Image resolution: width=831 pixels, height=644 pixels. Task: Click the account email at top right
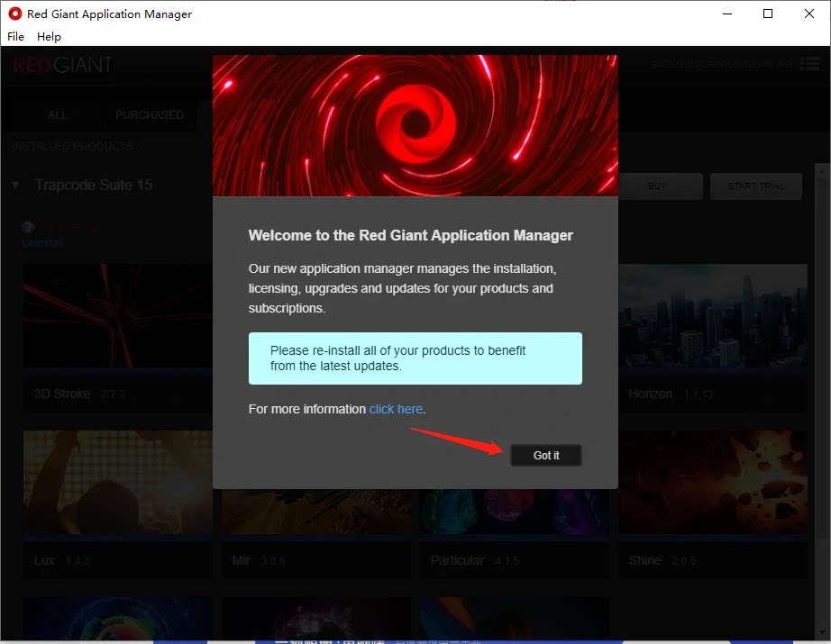pos(722,64)
